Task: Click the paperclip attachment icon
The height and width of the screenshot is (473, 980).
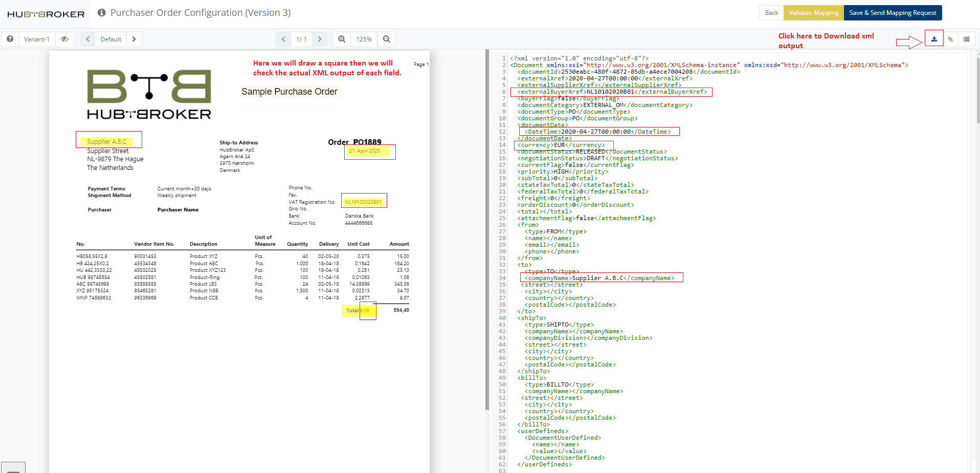Action: pyautogui.click(x=950, y=39)
